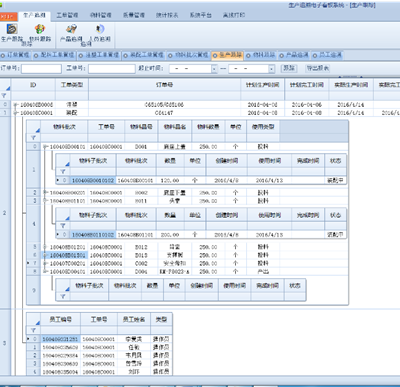Screen dimensions: 400x387
Task: Expand material batch row with item B002
Action: pyautogui.click(x=45, y=193)
